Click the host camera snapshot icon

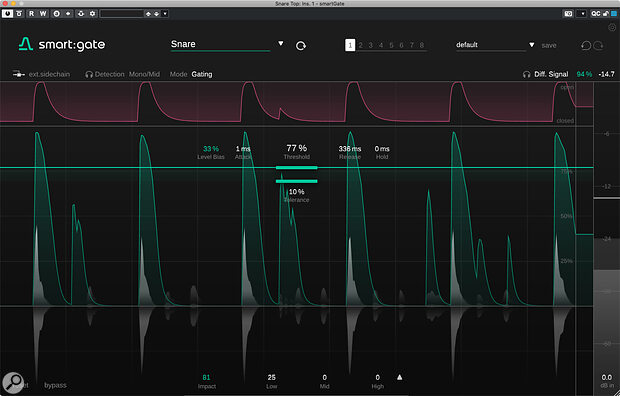click(x=568, y=14)
